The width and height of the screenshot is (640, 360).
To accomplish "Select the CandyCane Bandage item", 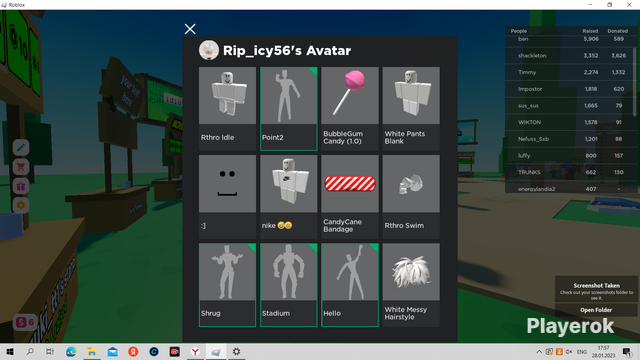I will [x=350, y=197].
